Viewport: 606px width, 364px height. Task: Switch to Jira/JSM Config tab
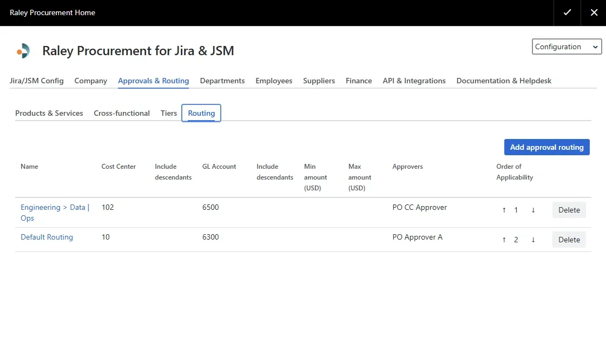pos(37,81)
